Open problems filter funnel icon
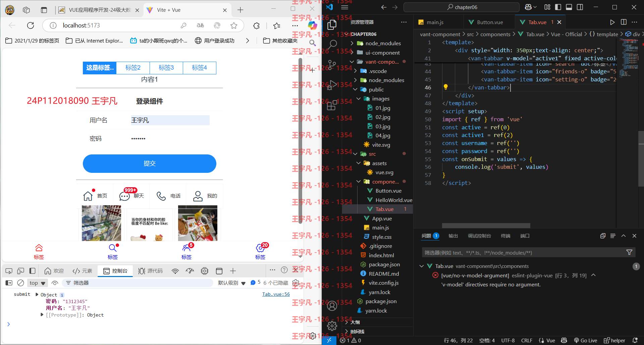Screen dimensions: 644x345 click(x=629, y=252)
